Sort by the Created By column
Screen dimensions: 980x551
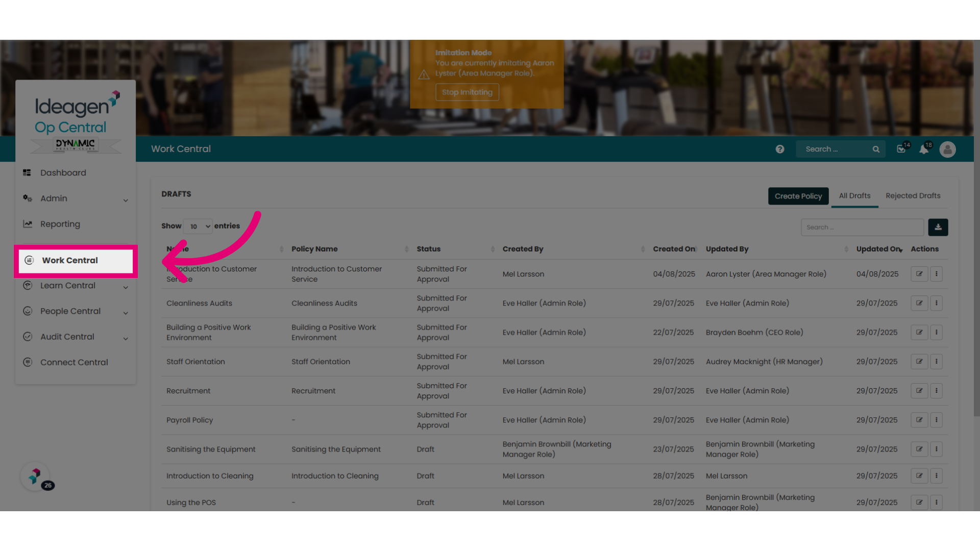pyautogui.click(x=523, y=249)
